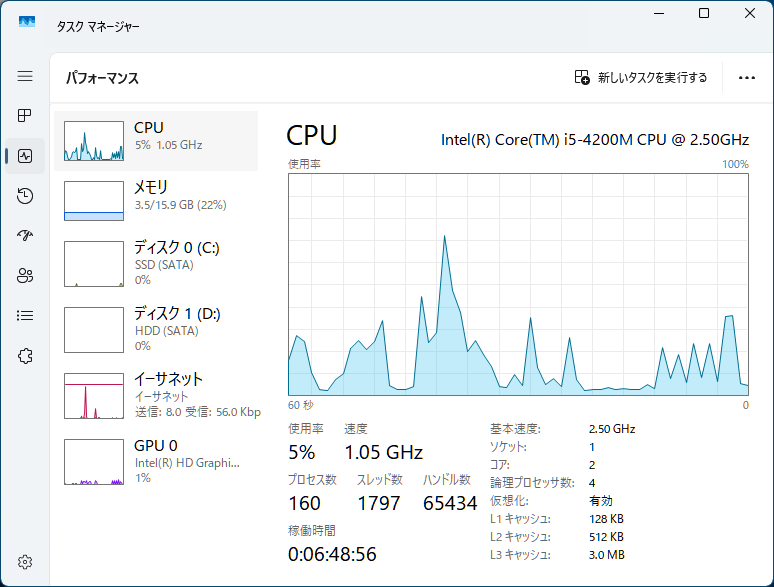Select the Performance page icon
Image resolution: width=774 pixels, height=587 pixels.
click(25, 156)
